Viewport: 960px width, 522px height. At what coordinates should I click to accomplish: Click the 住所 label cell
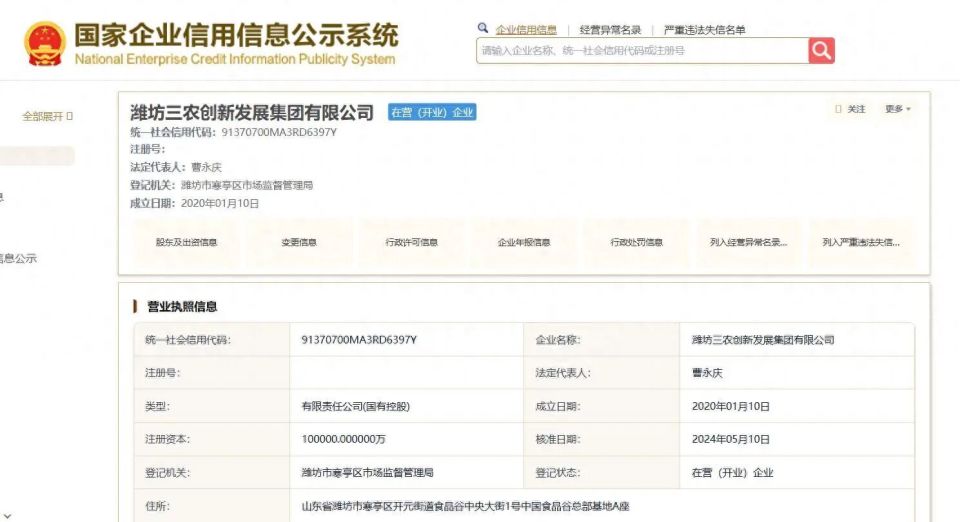[212, 506]
